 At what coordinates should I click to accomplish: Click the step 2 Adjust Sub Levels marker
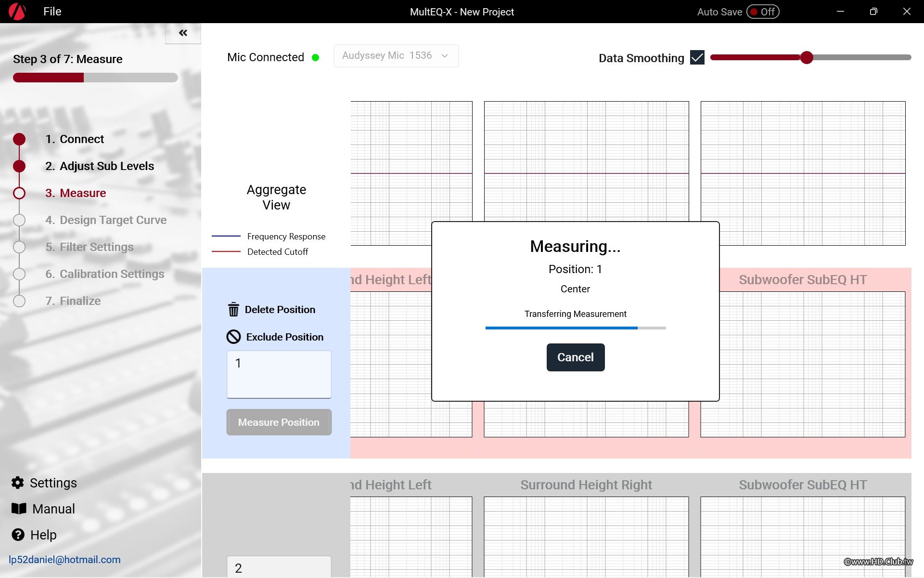click(x=19, y=166)
